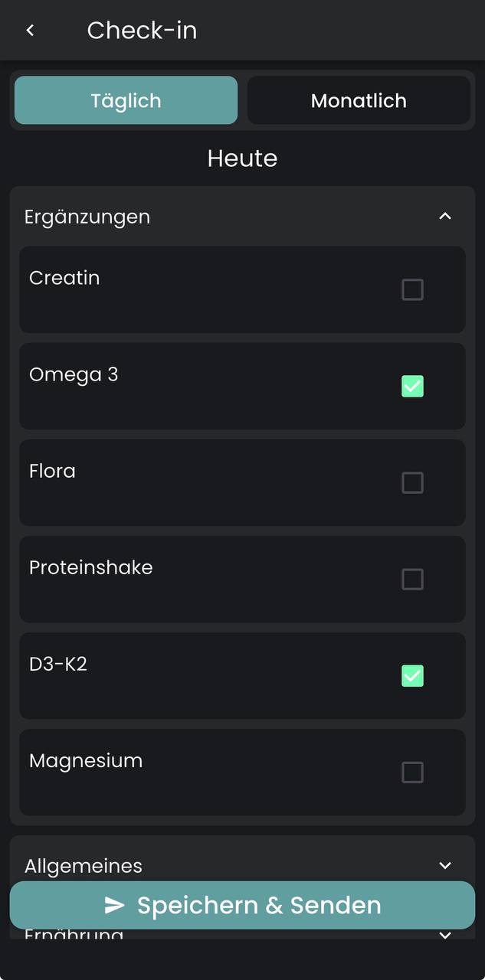The width and height of the screenshot is (485, 980).
Task: Click the Heute heading
Action: tap(242, 158)
